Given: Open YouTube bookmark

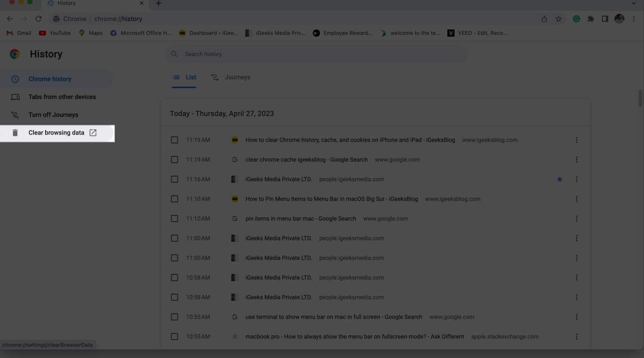Looking at the screenshot, I should coord(55,33).
